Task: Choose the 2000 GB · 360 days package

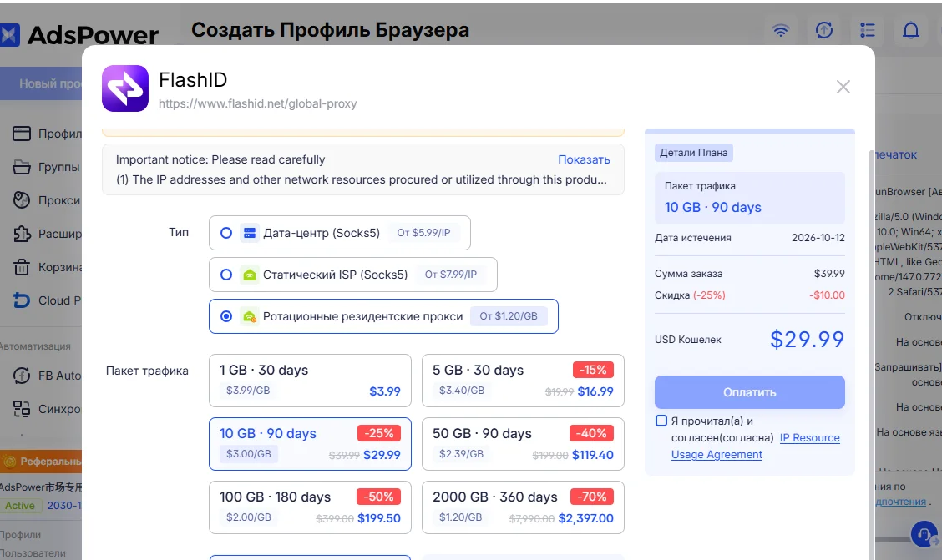Action: pos(523,507)
